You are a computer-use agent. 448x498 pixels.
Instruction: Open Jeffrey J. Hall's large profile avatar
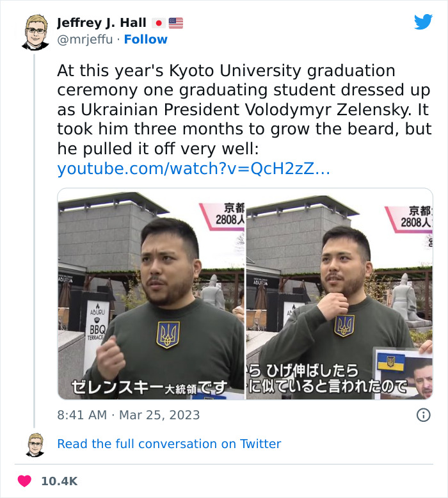pyautogui.click(x=36, y=31)
